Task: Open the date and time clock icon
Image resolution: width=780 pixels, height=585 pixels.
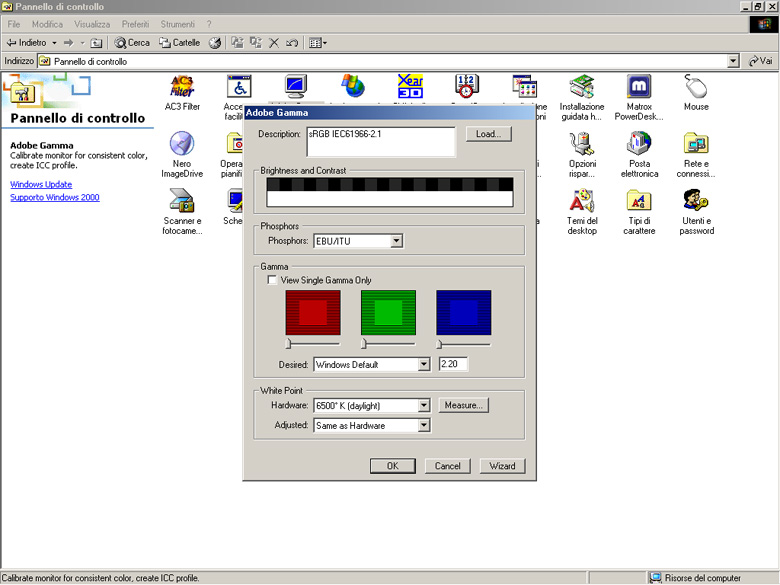Action: [x=467, y=87]
